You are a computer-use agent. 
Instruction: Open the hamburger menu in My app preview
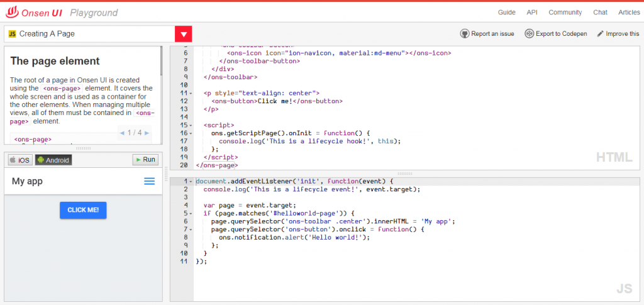point(150,181)
